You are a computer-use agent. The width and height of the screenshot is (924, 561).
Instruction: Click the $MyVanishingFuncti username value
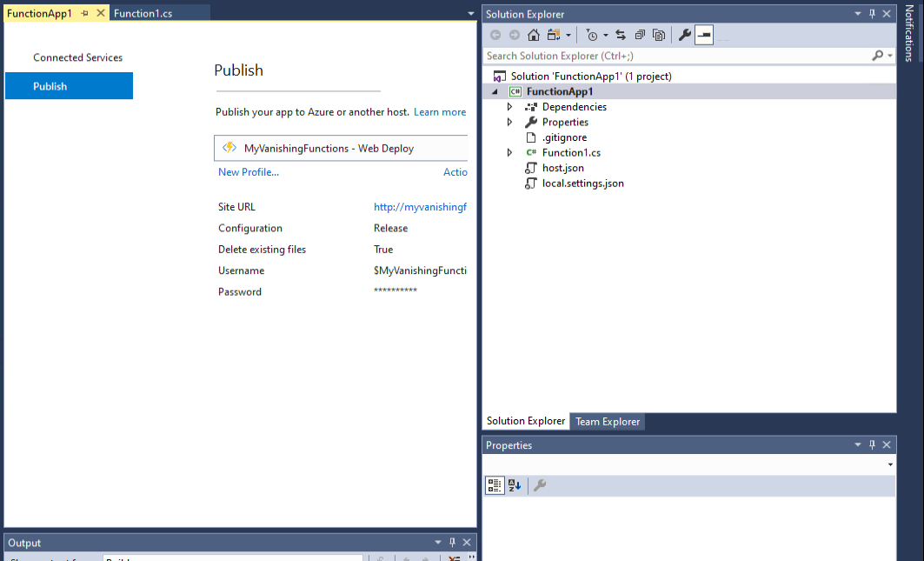(420, 270)
